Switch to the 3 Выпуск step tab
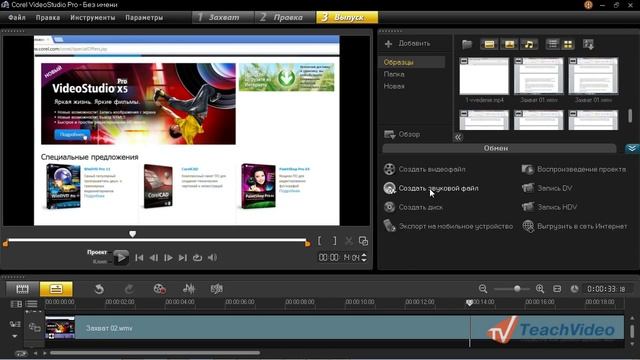Viewport: 640px width, 360px height. (347, 17)
